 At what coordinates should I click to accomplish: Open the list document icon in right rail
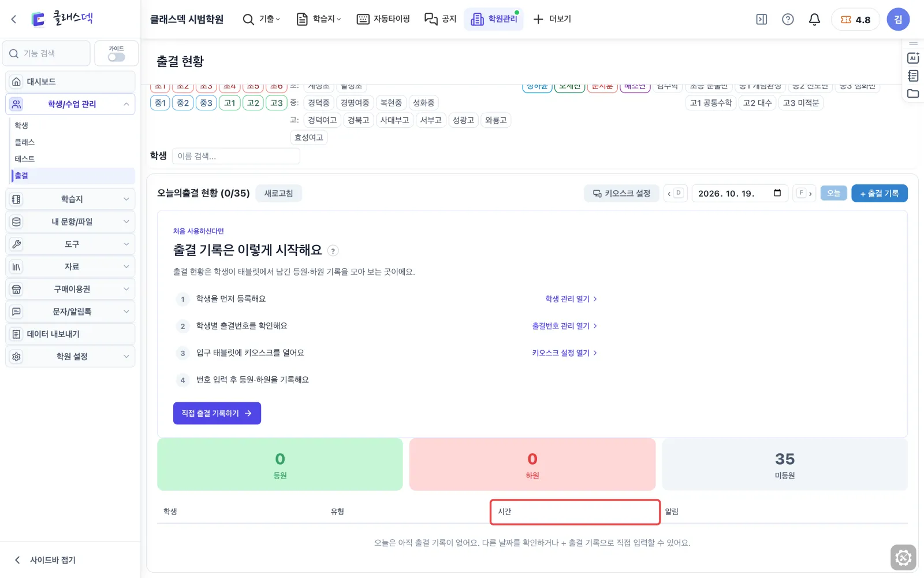point(913,76)
